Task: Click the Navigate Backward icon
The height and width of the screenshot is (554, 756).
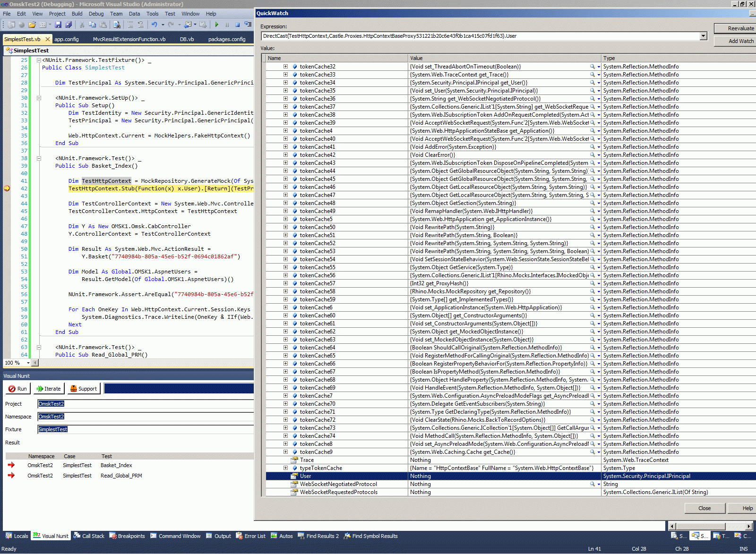Action: [x=188, y=25]
